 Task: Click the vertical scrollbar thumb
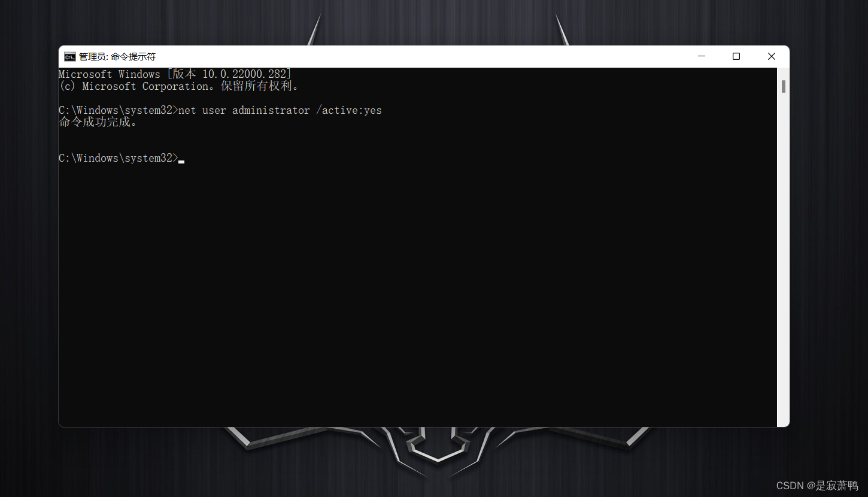coord(783,87)
